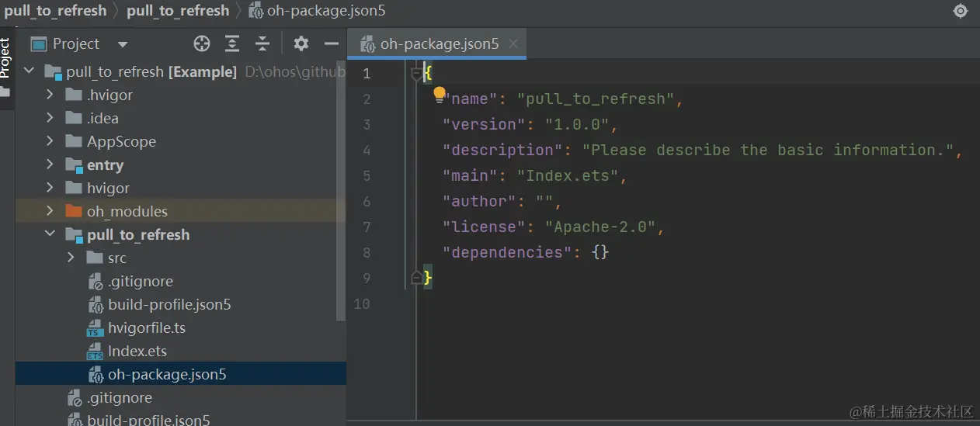Open build-profile.json5 in pull_to_refresh module

tap(169, 304)
